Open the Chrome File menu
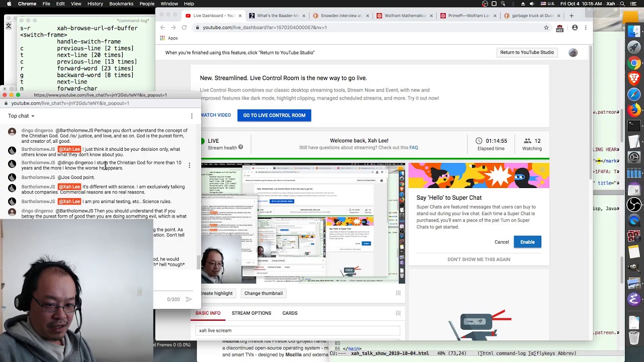Screen dimensions: 644x362 click(x=46, y=4)
